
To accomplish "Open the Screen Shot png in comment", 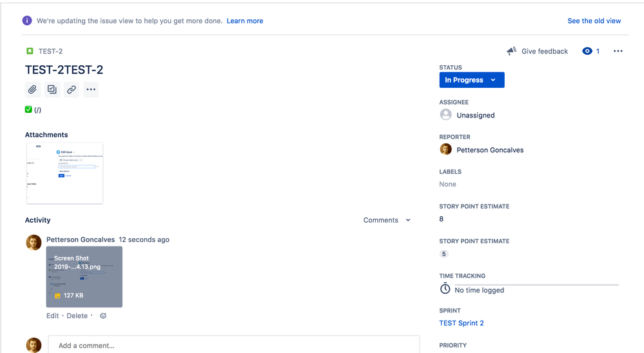I will click(84, 277).
